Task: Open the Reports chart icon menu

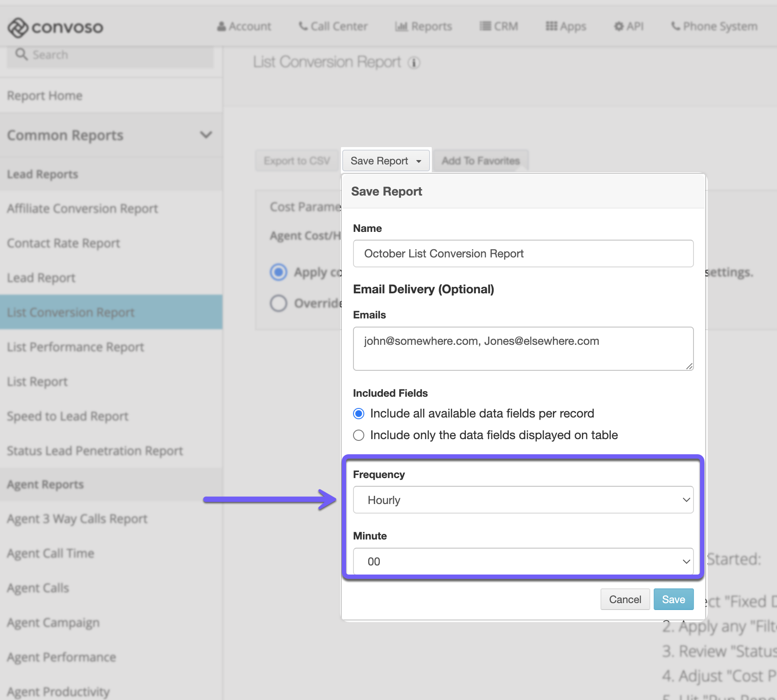Action: (x=423, y=26)
